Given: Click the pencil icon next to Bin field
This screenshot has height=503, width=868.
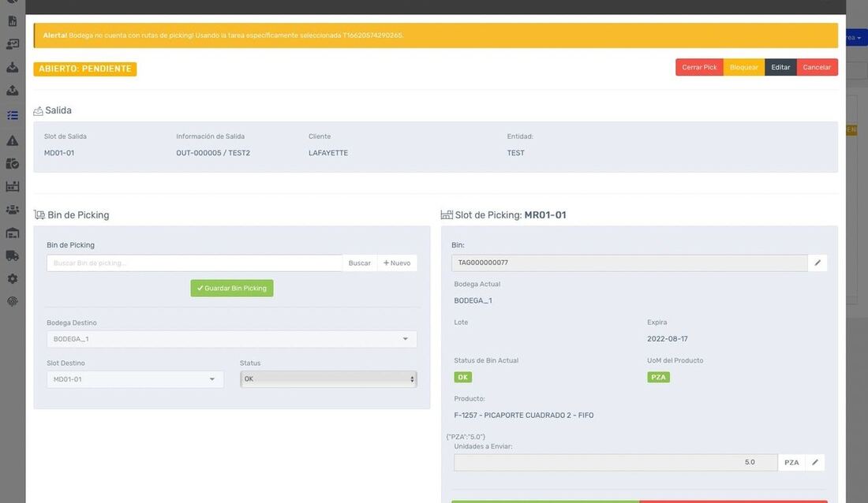Looking at the screenshot, I should point(817,263).
